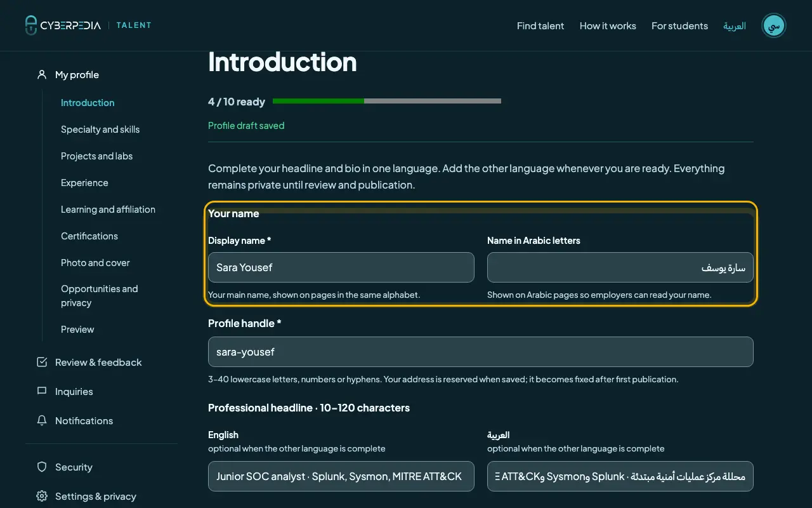Open How it works page

tap(608, 26)
